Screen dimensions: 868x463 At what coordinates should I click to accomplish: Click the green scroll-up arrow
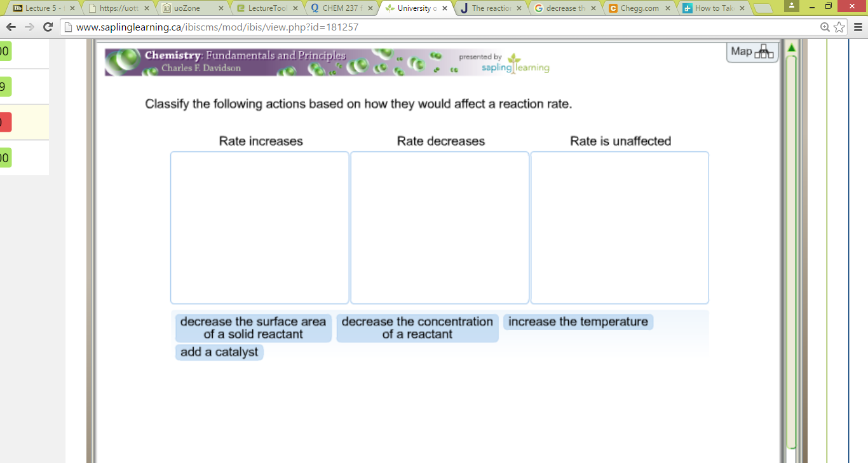(x=790, y=47)
